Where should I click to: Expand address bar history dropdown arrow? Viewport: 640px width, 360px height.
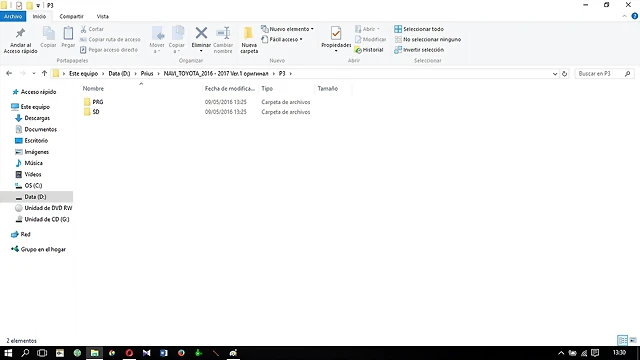555,74
